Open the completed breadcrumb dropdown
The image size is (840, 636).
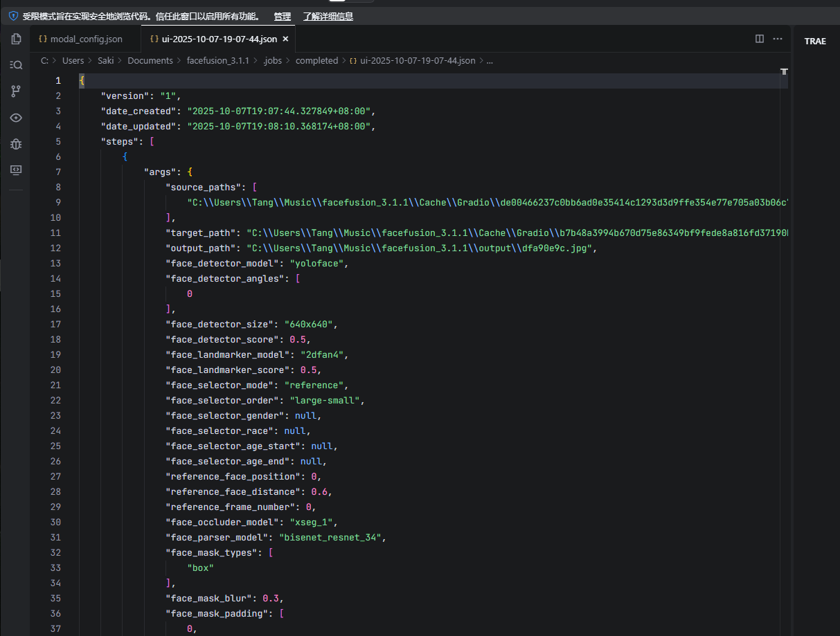click(316, 60)
